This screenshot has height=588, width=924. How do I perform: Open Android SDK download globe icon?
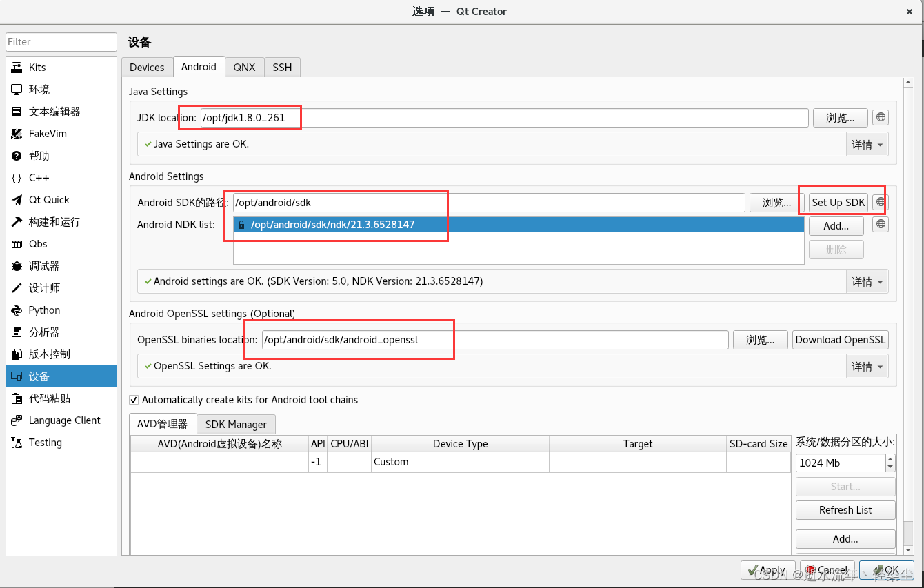[881, 202]
